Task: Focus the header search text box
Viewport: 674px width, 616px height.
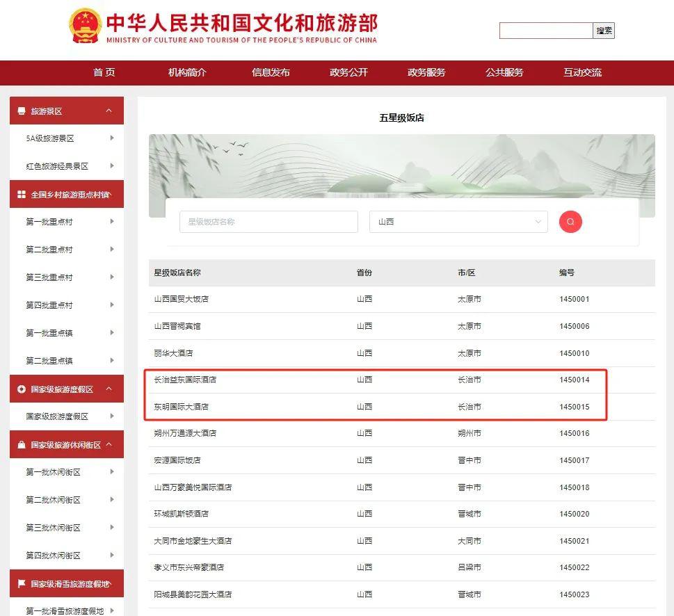Action: 546,31
